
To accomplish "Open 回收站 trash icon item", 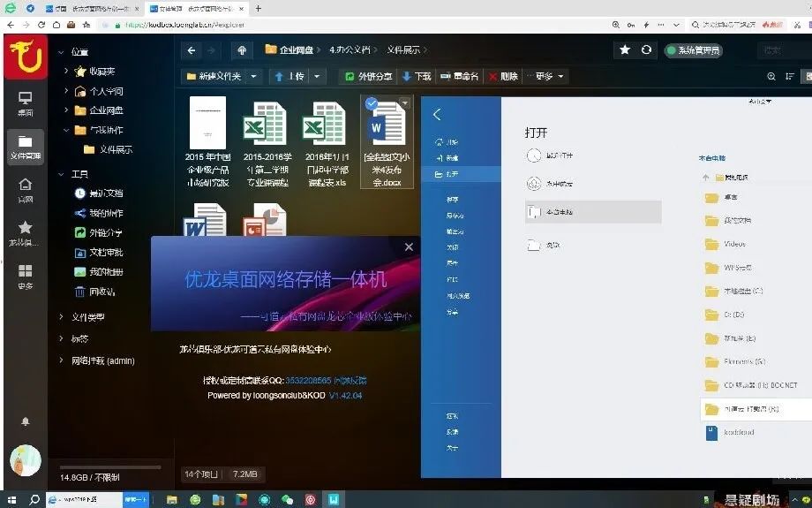I will (95, 292).
